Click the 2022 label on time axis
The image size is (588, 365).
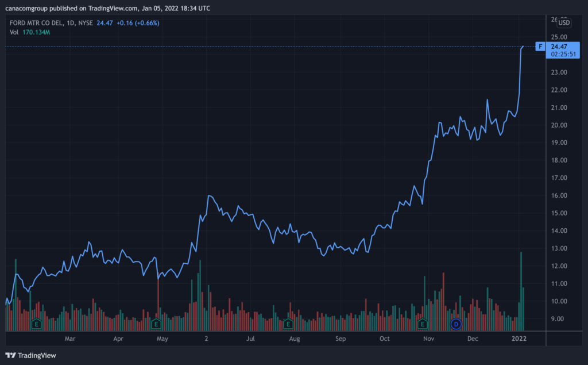(x=519, y=339)
